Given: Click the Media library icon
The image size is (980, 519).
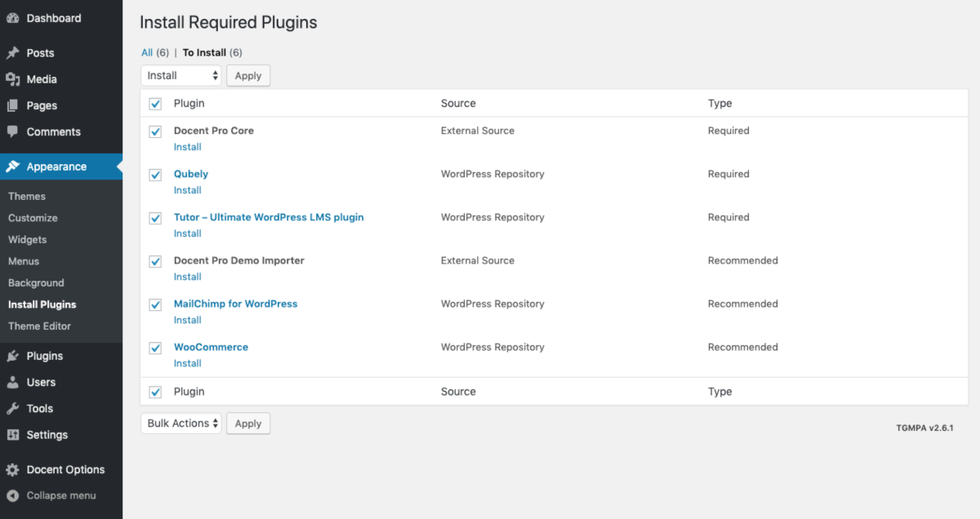Looking at the screenshot, I should (13, 79).
